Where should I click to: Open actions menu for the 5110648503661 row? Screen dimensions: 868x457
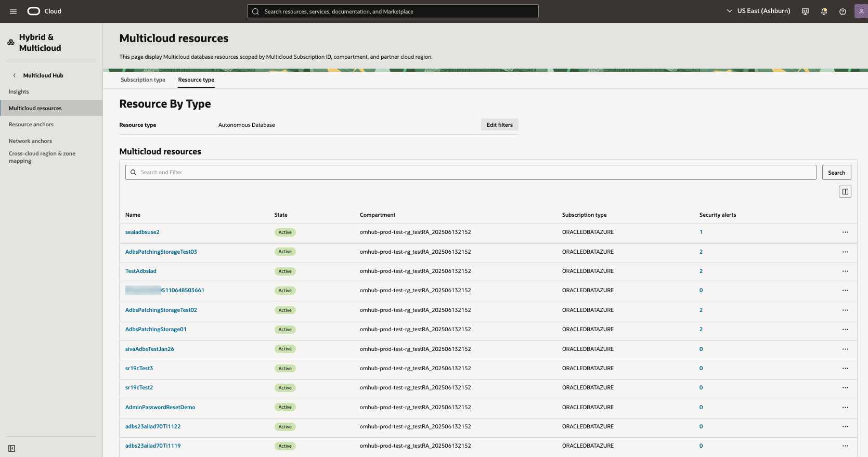pos(845,291)
